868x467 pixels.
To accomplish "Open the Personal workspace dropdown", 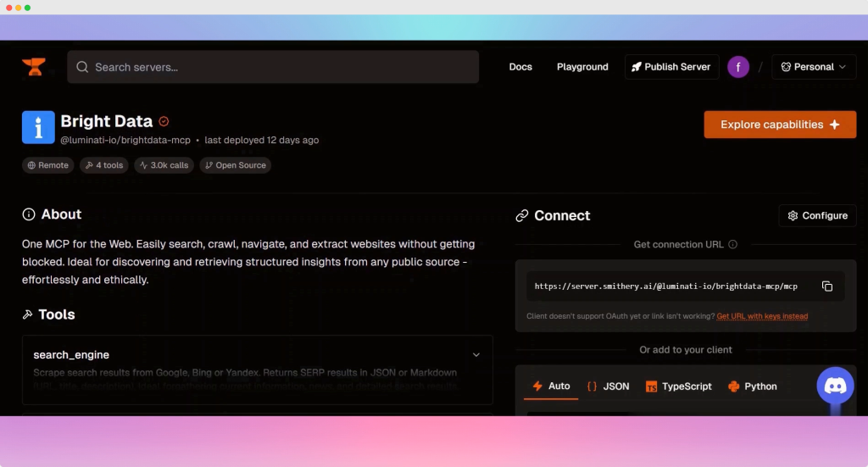I will point(814,67).
